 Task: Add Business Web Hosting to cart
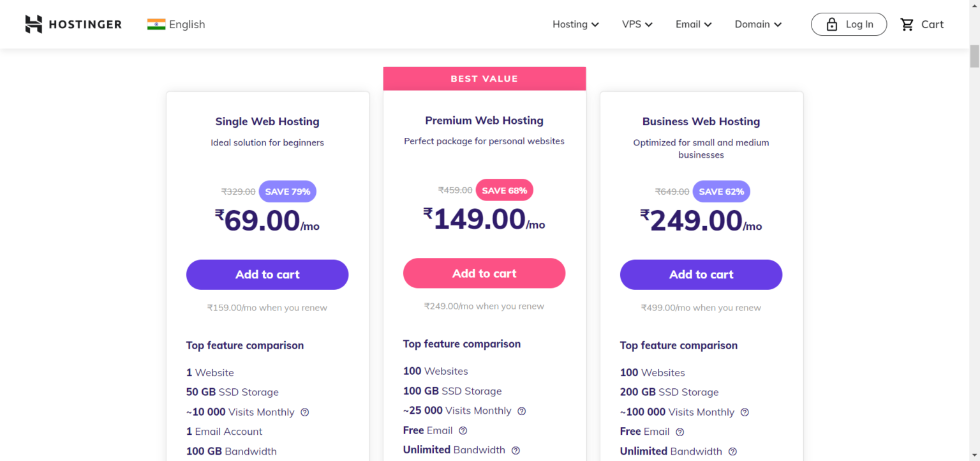click(x=701, y=275)
